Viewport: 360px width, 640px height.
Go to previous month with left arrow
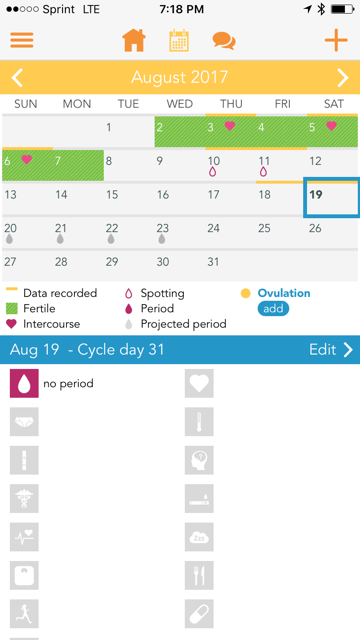coord(17,78)
